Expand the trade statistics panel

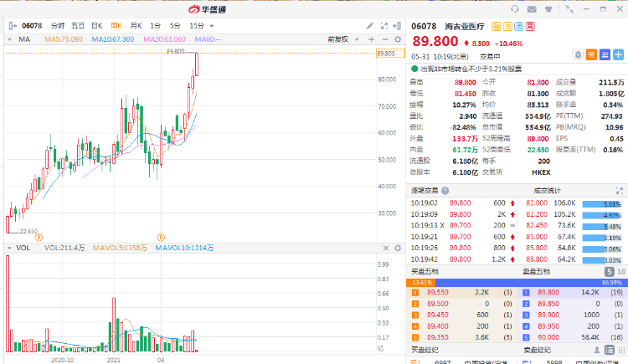click(619, 191)
